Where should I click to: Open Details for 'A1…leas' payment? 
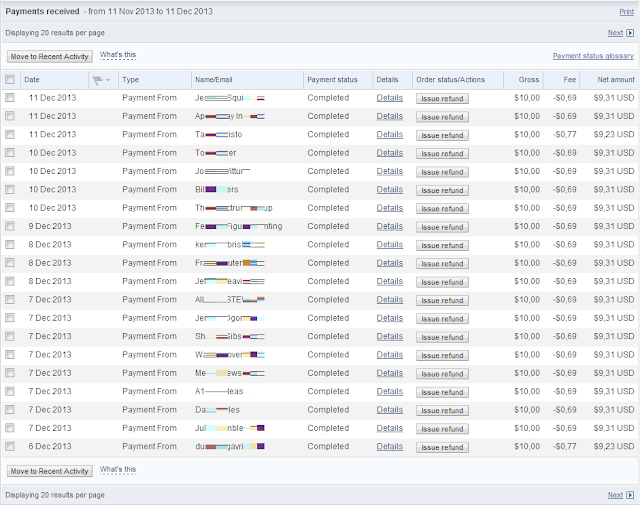(390, 391)
